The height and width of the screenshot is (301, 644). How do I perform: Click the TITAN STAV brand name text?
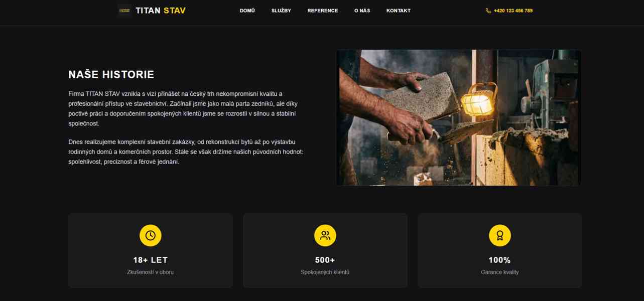click(161, 11)
